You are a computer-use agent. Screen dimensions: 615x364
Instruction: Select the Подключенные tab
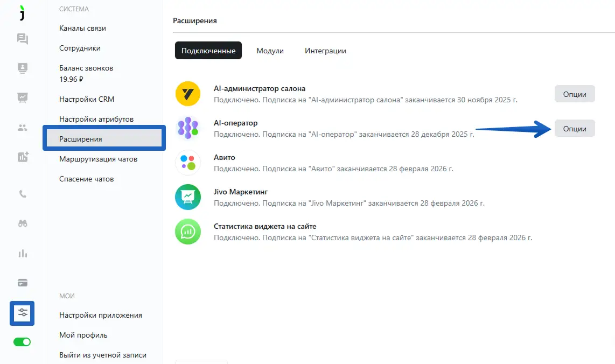pyautogui.click(x=208, y=51)
